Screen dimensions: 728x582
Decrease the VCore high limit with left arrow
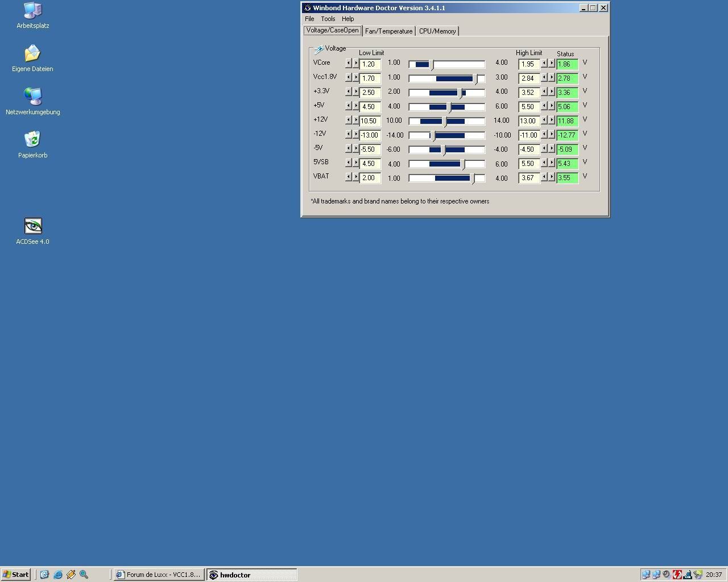(x=544, y=63)
